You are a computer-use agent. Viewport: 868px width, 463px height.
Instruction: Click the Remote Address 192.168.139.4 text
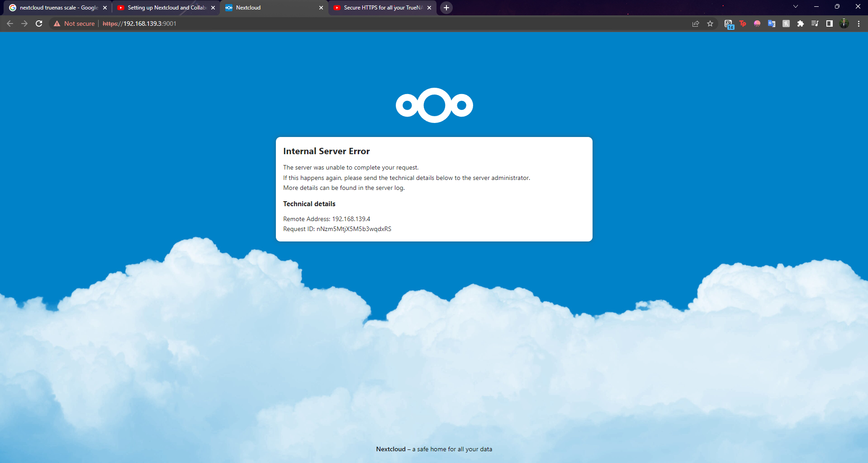[327, 219]
